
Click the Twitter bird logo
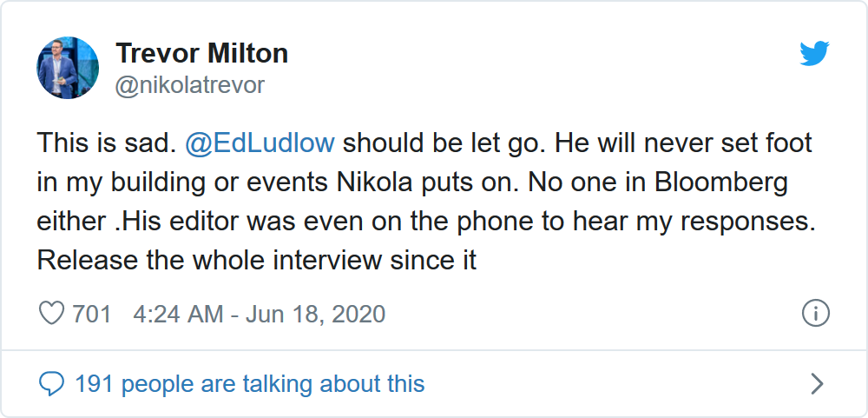coord(814,55)
